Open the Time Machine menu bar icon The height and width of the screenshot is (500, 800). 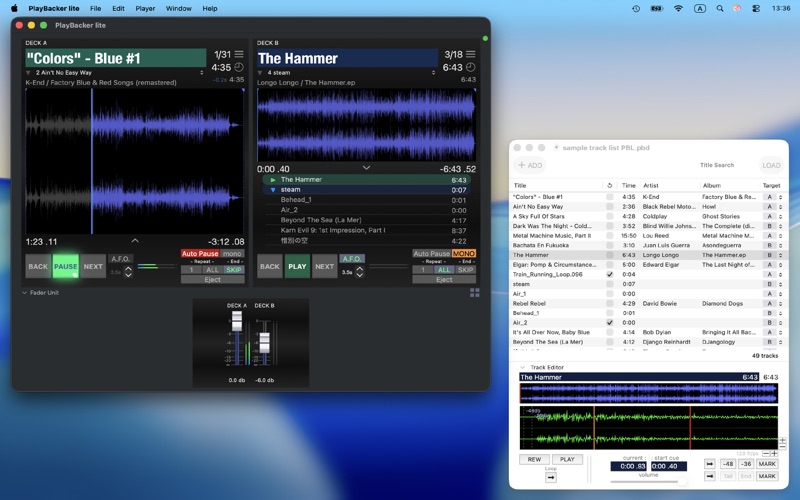click(636, 9)
